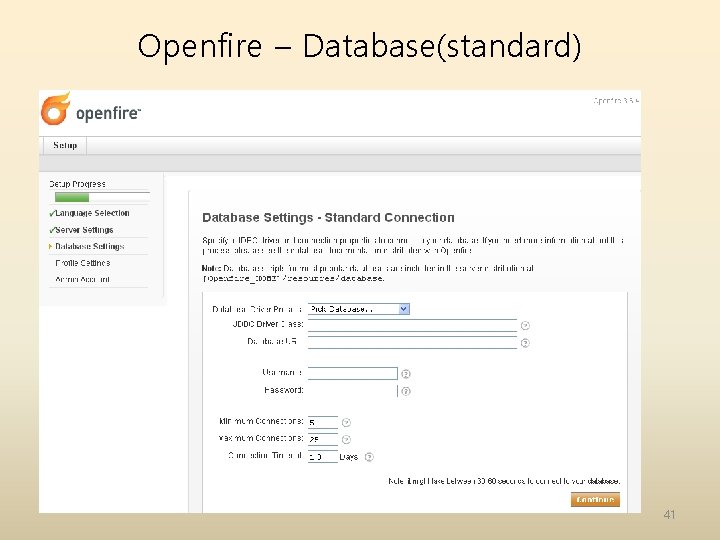Click into the Username field

[353, 373]
